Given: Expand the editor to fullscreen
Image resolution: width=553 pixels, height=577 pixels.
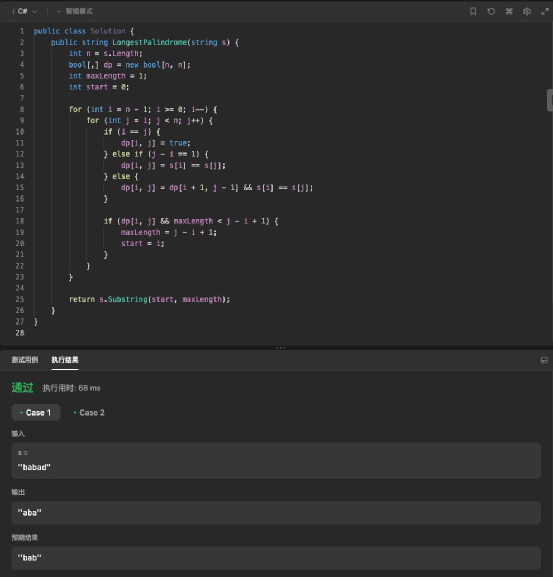Looking at the screenshot, I should click(x=545, y=11).
